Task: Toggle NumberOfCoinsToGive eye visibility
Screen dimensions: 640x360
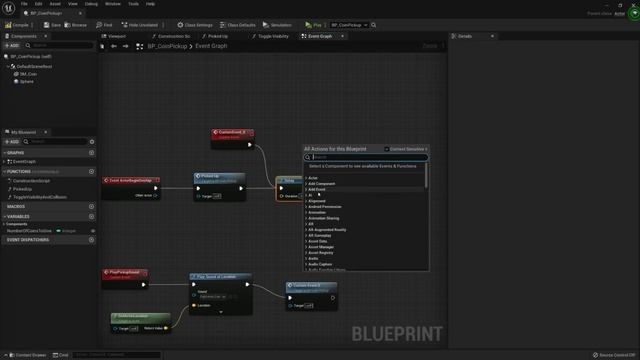Action: click(x=93, y=231)
